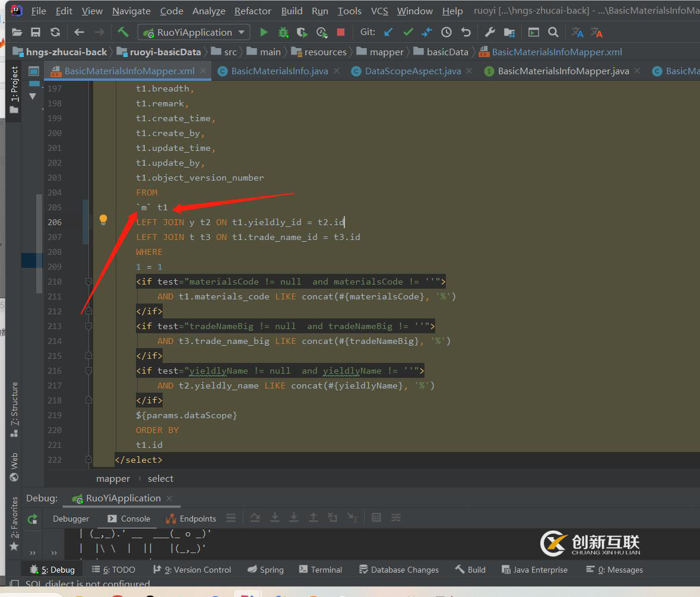The image size is (700, 597).
Task: Rerun RuoYiApplication in Debug panel
Action: pyautogui.click(x=33, y=518)
